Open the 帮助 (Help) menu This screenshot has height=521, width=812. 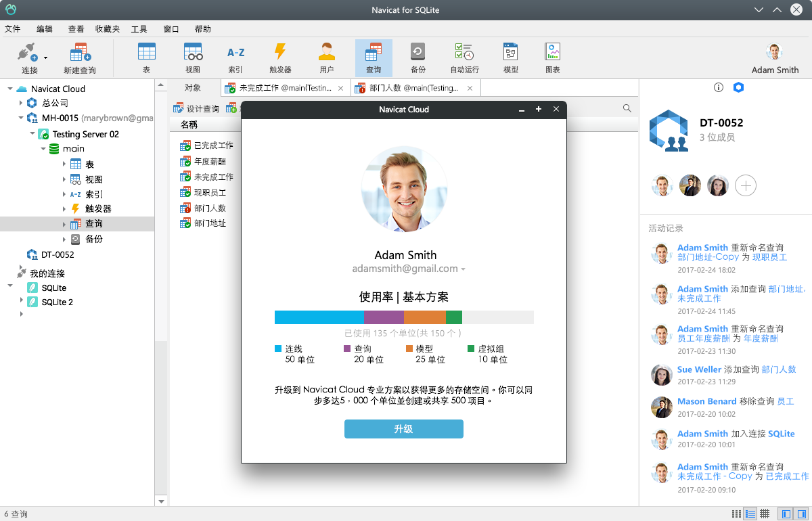(x=202, y=29)
